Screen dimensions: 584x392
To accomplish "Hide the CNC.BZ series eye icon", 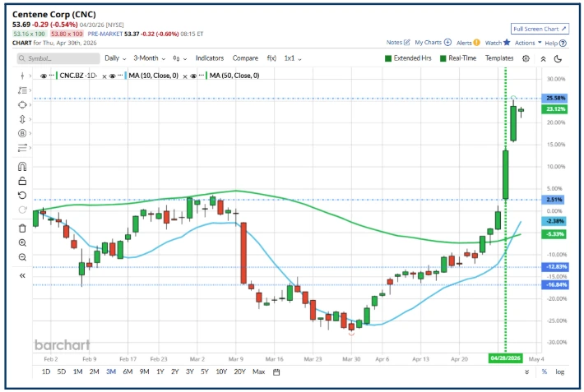I will point(44,76).
